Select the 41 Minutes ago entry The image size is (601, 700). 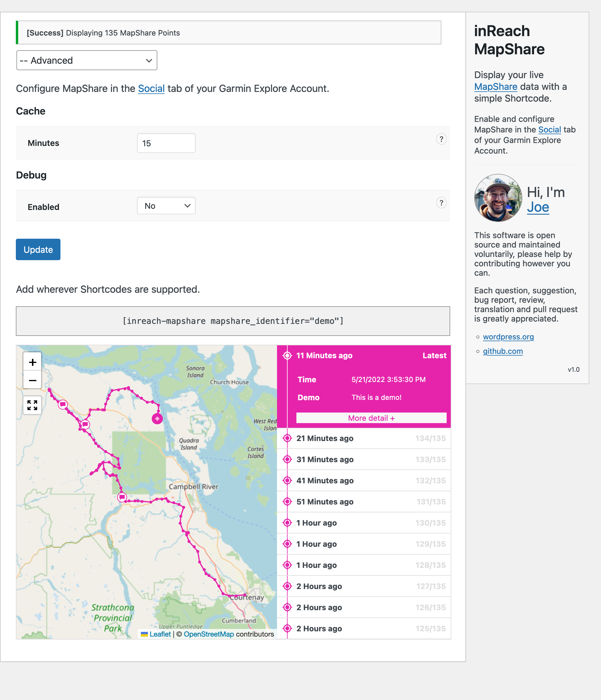(364, 480)
